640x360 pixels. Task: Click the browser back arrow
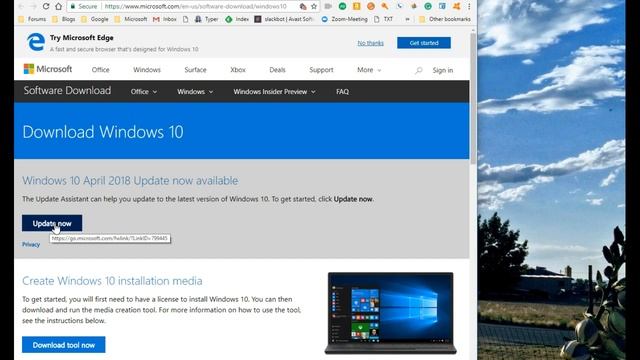point(21,7)
